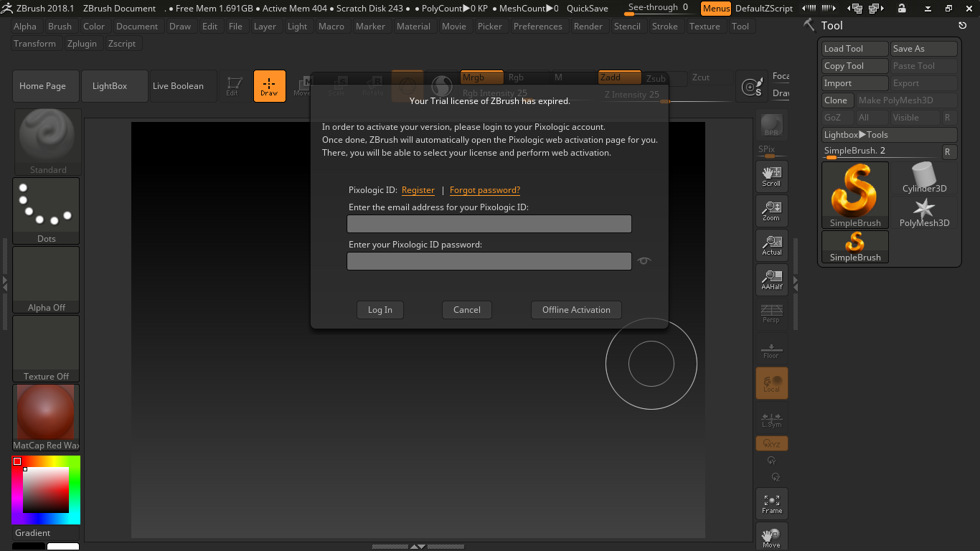The width and height of the screenshot is (980, 551).
Task: Expand the Lightbox Tools list
Action: click(x=889, y=135)
